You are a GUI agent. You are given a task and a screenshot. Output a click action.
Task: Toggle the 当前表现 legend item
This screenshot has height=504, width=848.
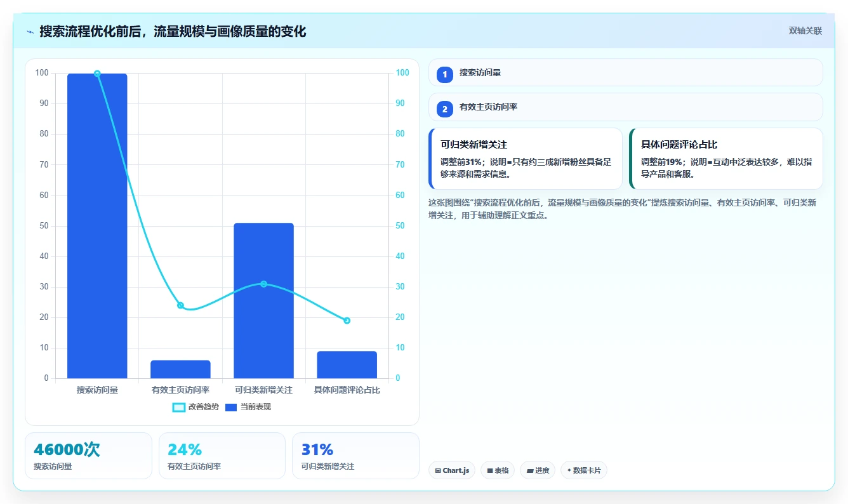coord(248,407)
